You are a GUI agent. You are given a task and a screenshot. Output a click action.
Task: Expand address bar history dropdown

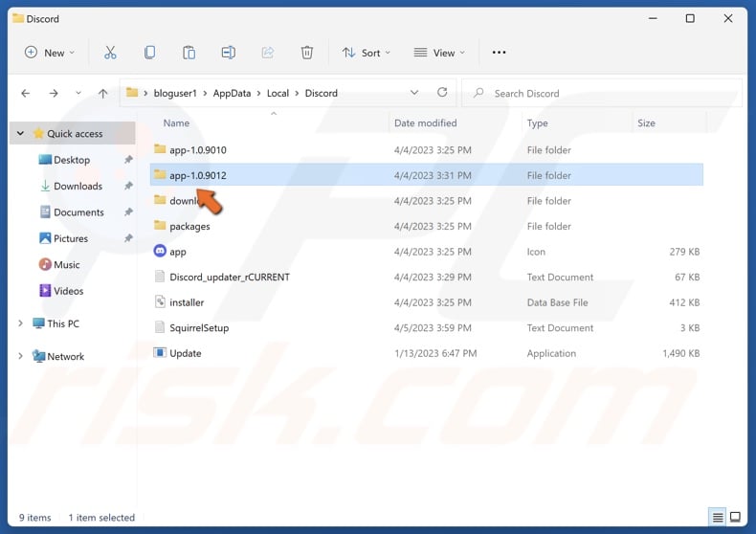pyautogui.click(x=414, y=93)
